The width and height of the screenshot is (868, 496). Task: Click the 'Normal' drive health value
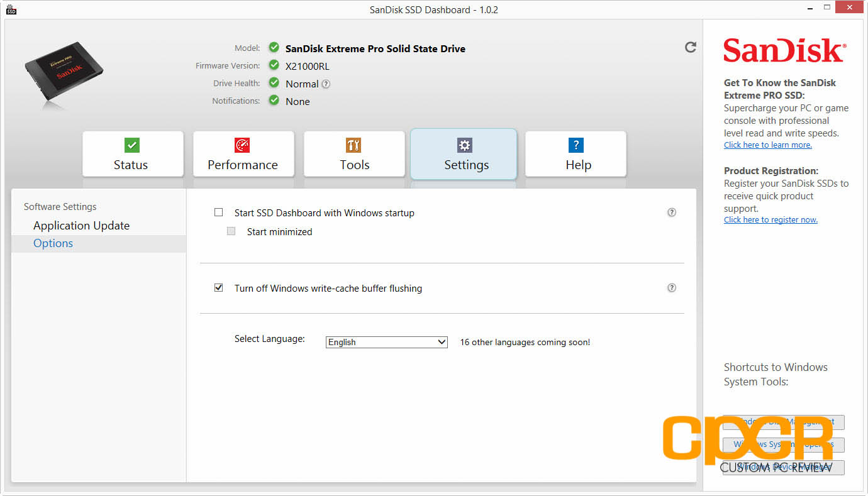[x=302, y=84]
